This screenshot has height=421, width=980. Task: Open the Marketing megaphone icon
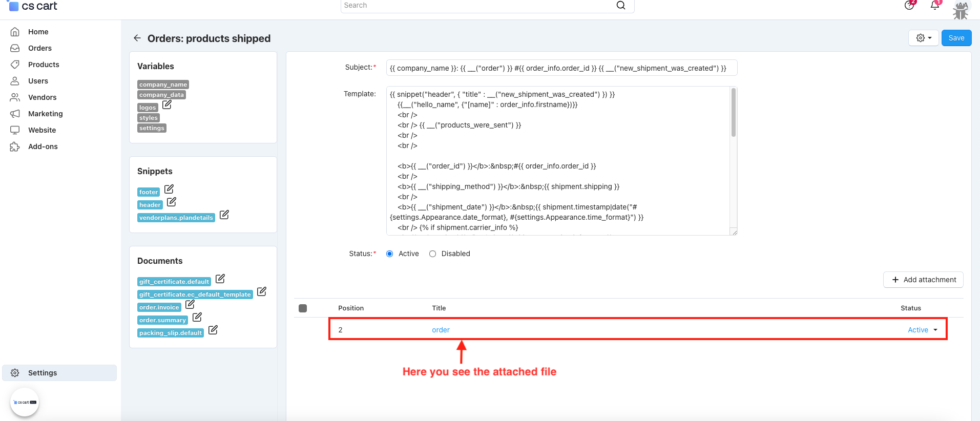point(15,114)
